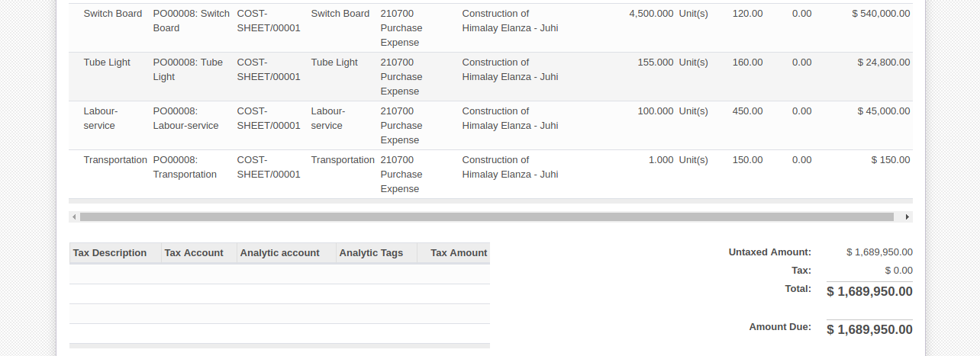
Task: Click the Tube Light COST-SHEET/00001 cell
Action: point(269,69)
